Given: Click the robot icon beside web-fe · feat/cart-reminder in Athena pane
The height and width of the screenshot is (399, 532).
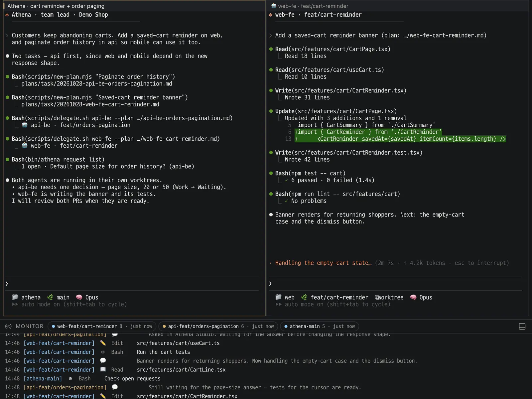Looking at the screenshot, I should (x=25, y=146).
